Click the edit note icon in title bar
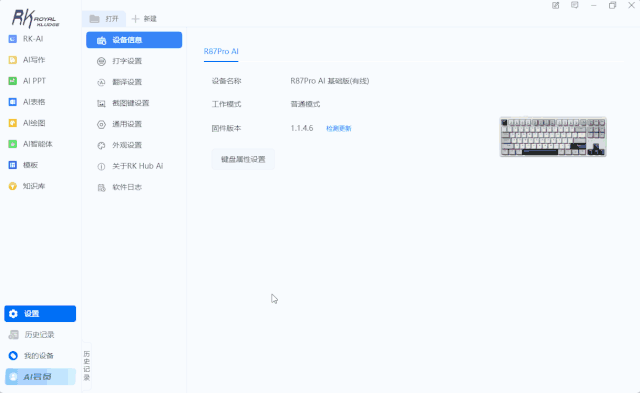The width and height of the screenshot is (640, 393). coord(556,5)
